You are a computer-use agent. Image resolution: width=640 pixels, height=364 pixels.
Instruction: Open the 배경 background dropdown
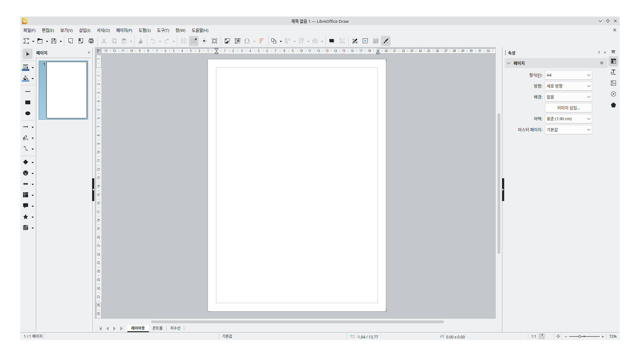(568, 97)
